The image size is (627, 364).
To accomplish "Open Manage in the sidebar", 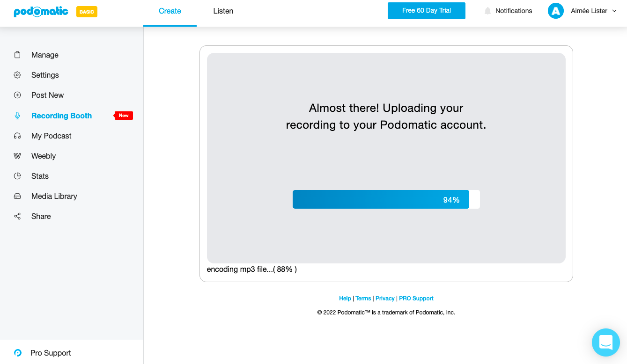I will (x=45, y=55).
